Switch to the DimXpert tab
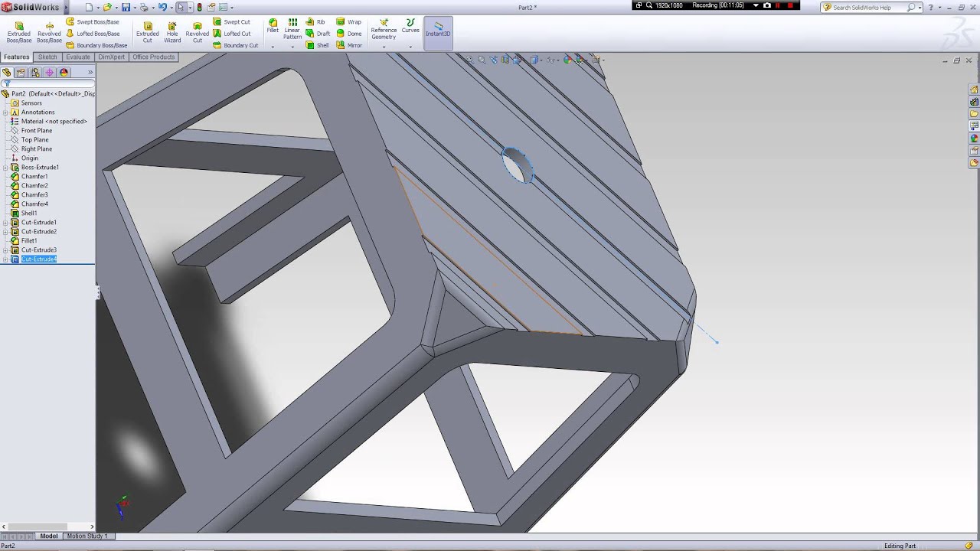Viewport: 980px width, 551px height. [x=112, y=57]
